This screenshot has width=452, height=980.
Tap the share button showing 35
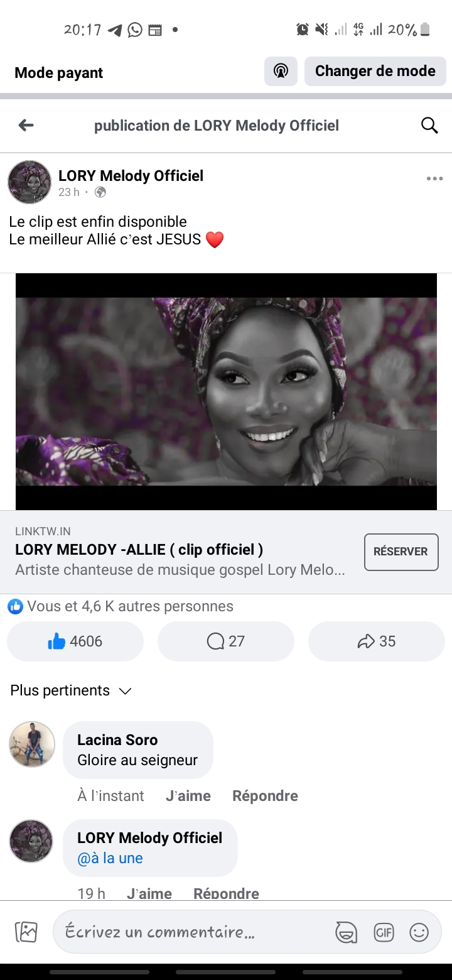(377, 641)
